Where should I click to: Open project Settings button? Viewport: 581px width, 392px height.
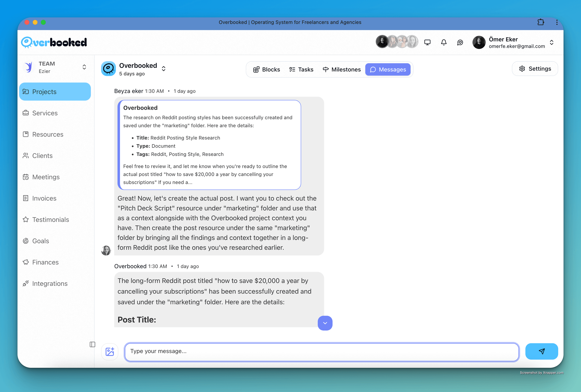pos(535,69)
